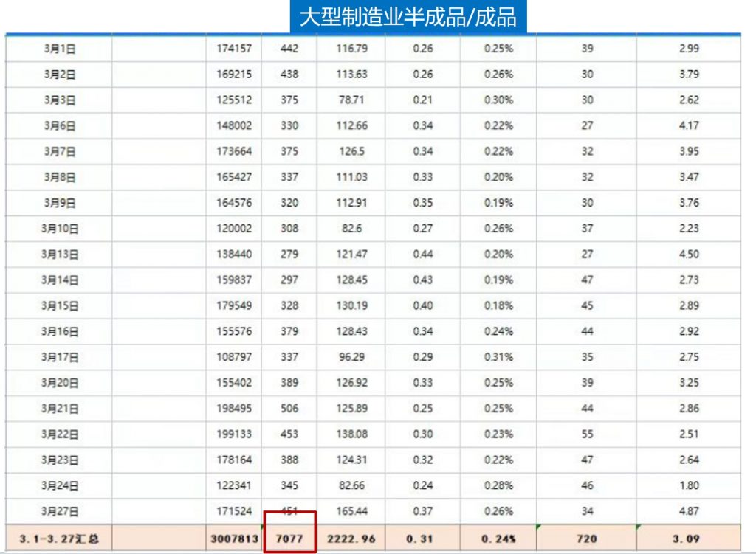Click the average 0.31 in summary row

pos(419,539)
